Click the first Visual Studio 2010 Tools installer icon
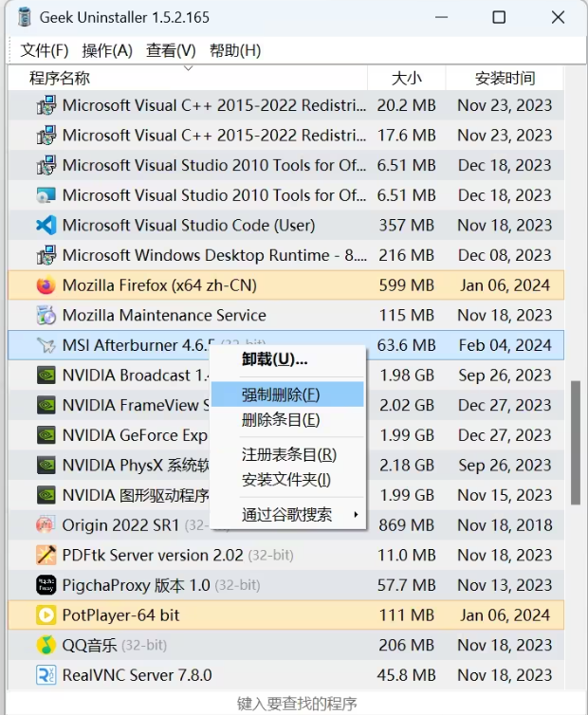This screenshot has width=588, height=715. (x=46, y=165)
